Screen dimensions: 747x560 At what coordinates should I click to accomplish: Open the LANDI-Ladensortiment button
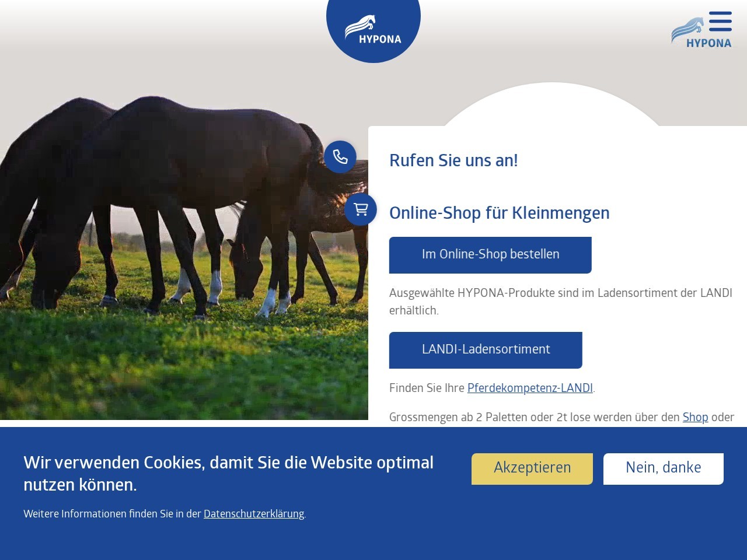coord(486,350)
